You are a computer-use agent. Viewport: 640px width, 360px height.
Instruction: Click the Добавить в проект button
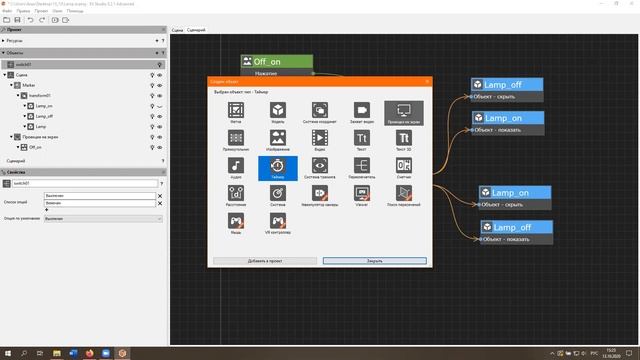tap(265, 261)
